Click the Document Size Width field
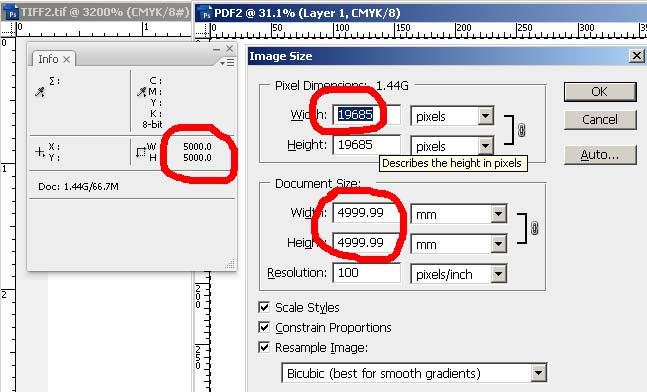Screen dimensions: 647x392 tap(366, 213)
